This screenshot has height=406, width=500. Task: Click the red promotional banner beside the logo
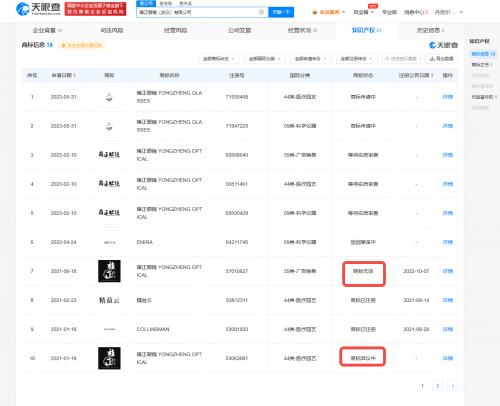pos(95,9)
